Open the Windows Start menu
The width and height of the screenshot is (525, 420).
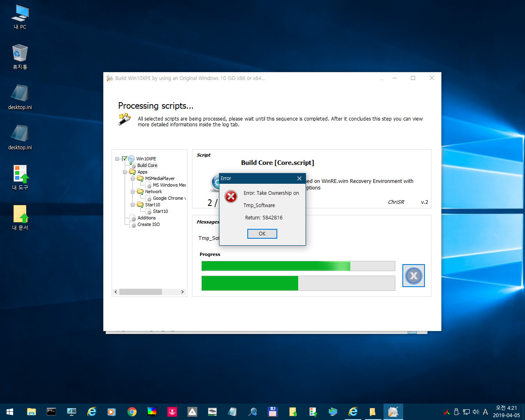coord(10,412)
